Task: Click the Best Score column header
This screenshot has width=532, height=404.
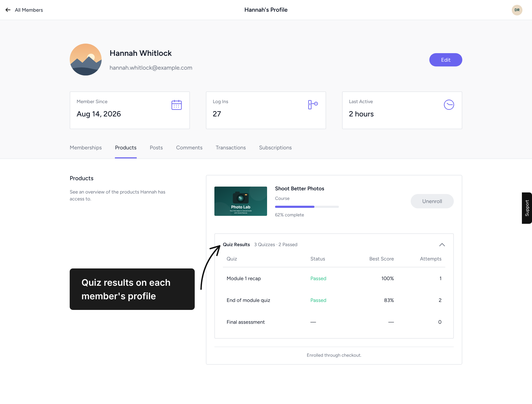Action: 381,259
